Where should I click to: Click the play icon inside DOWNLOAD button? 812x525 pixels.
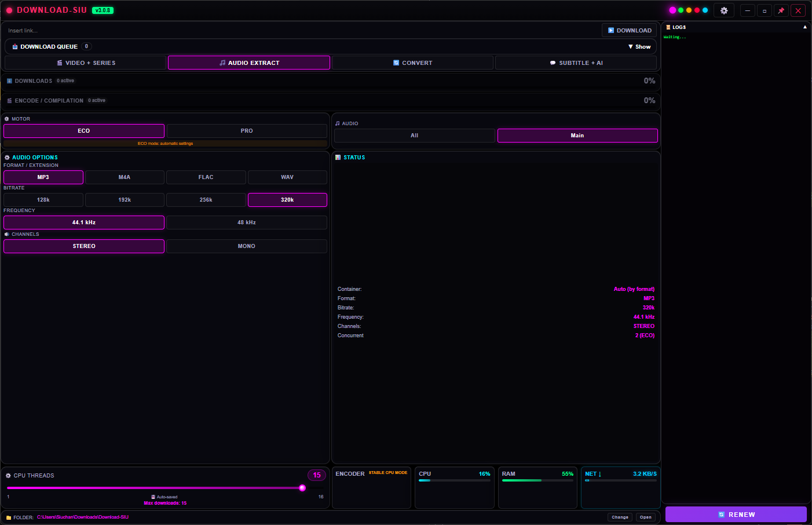point(611,31)
